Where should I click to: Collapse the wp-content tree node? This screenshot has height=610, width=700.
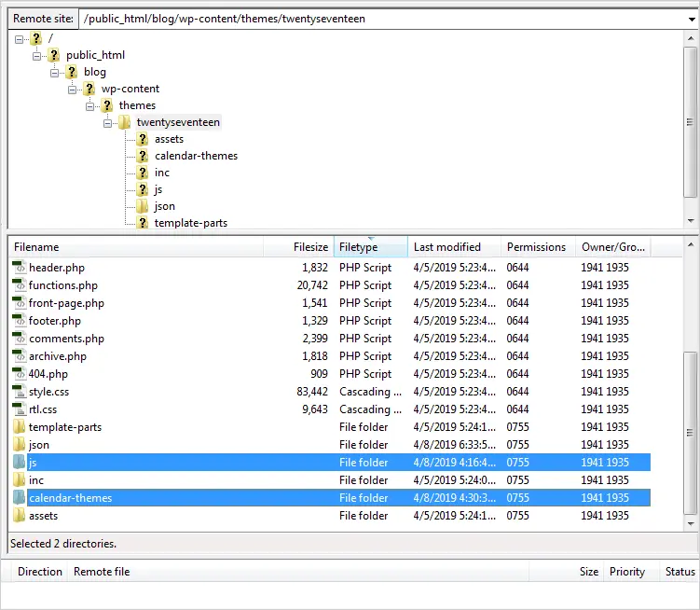click(73, 90)
